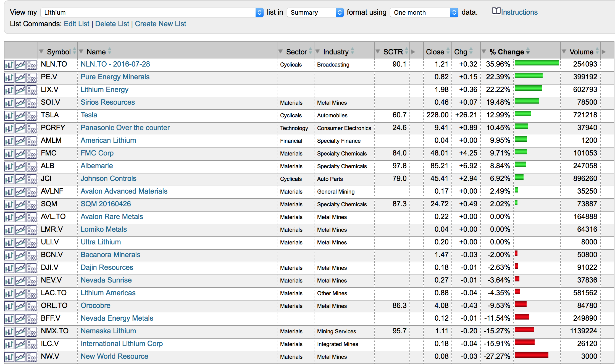Open SharpChart icon for SQM row
The height and width of the screenshot is (364, 615).
[x=9, y=205]
